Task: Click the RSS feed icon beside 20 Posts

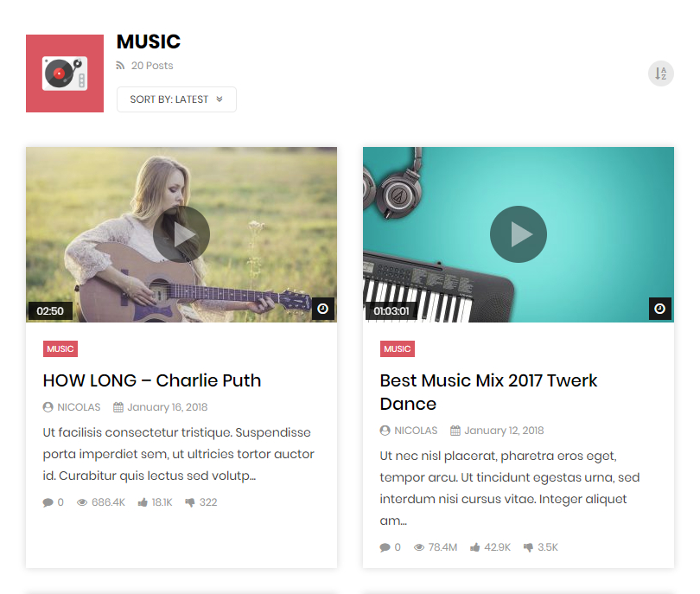Action: [x=120, y=66]
